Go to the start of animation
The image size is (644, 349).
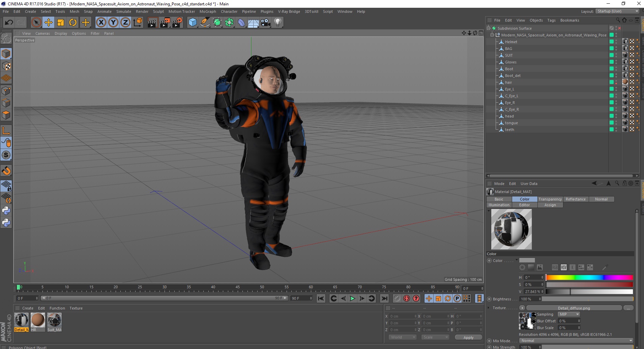click(321, 298)
